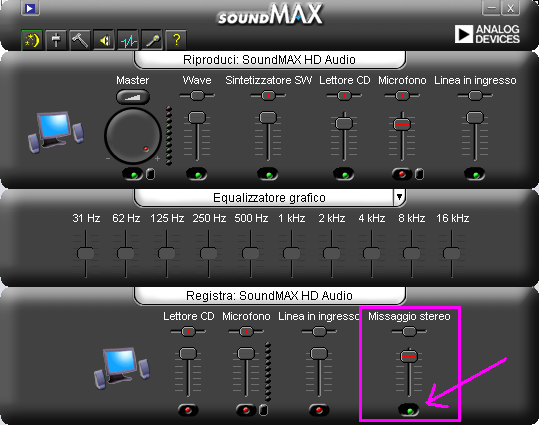Open the Registra SoundMAX HD Audio selector
Screen dimensions: 539x425
(270, 296)
